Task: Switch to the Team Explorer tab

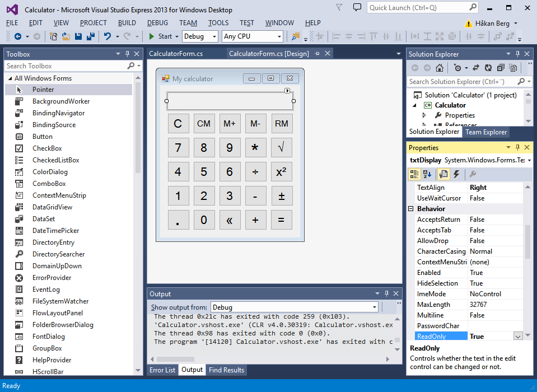Action: [486, 132]
